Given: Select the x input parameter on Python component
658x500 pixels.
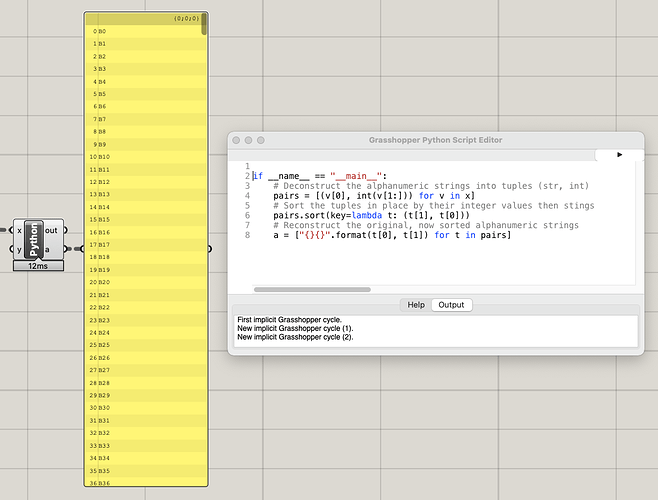Looking at the screenshot, I should tap(20, 231).
